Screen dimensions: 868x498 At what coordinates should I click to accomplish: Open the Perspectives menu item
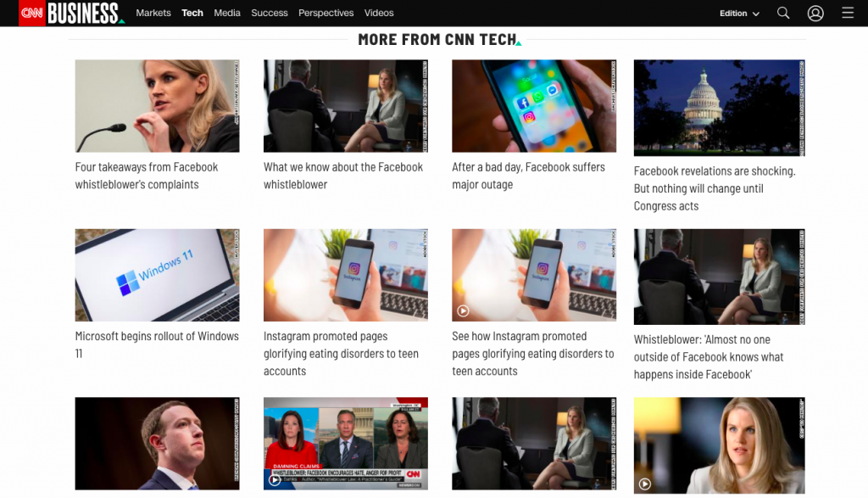coord(325,13)
